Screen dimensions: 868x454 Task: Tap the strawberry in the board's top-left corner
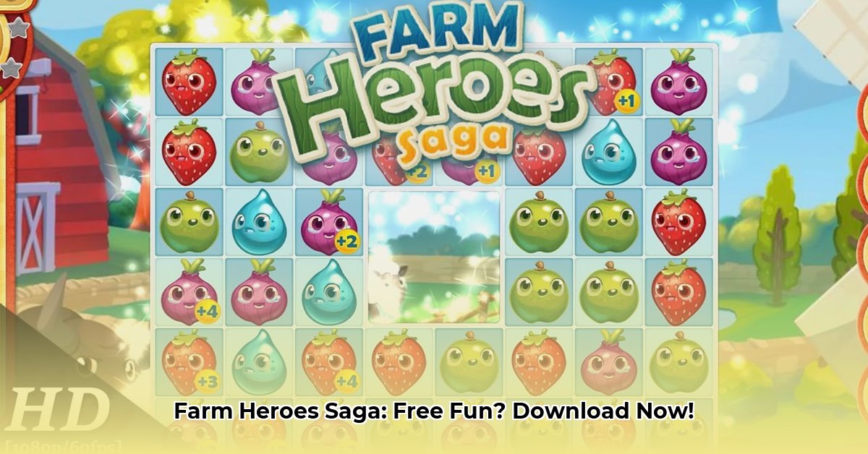(190, 81)
